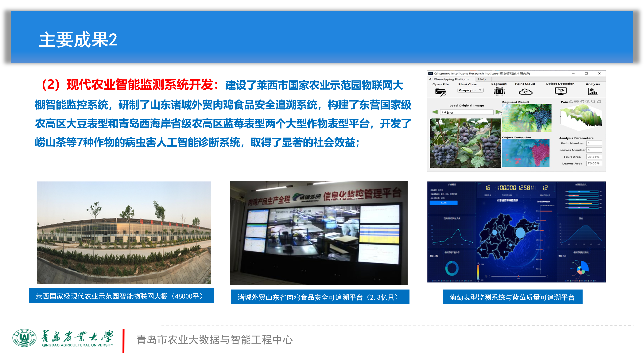Click the zoom-in magnifier in plot toolbar
The width and height of the screenshot is (644, 354).
[587, 102]
